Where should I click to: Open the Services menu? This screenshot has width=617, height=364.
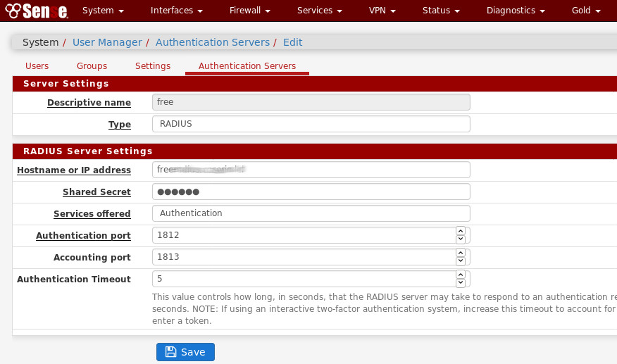[x=319, y=11]
